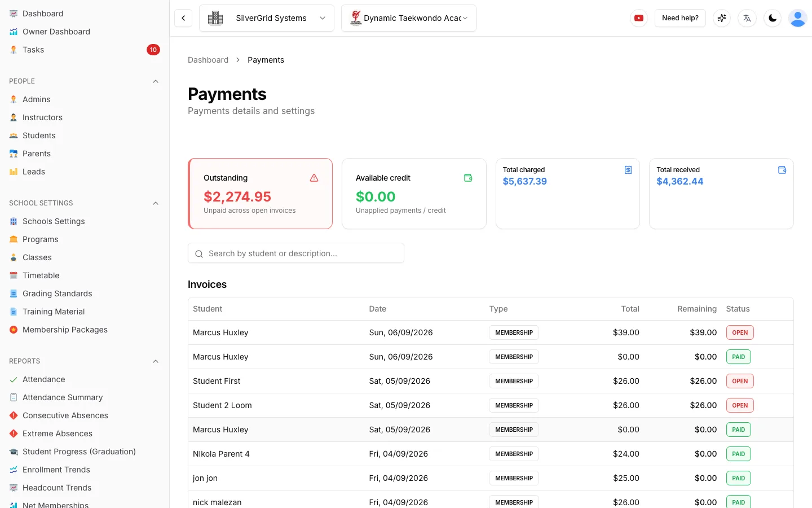Screen dimensions: 812x508
Task: Click the Headcount Trends icon
Action: [14, 488]
